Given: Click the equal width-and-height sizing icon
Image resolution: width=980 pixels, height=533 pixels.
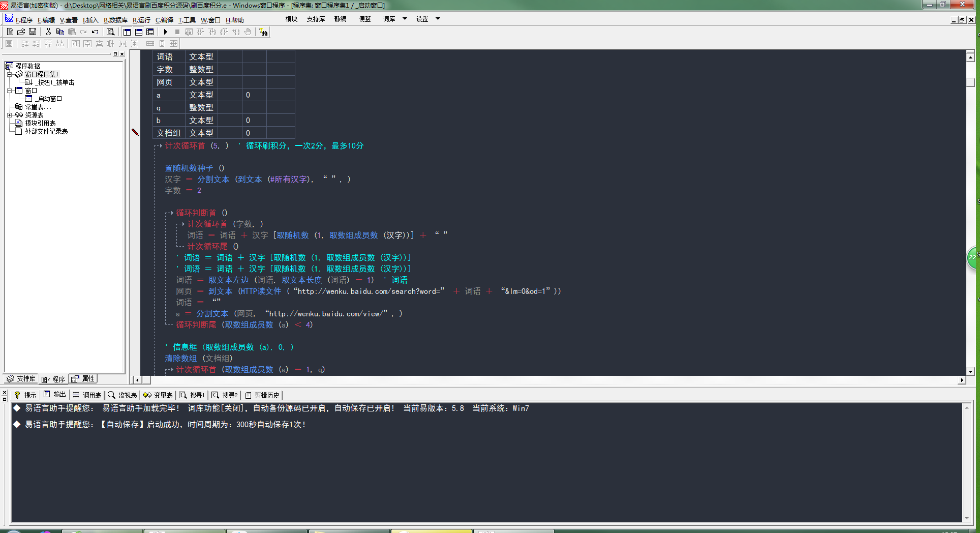Looking at the screenshot, I should [174, 43].
